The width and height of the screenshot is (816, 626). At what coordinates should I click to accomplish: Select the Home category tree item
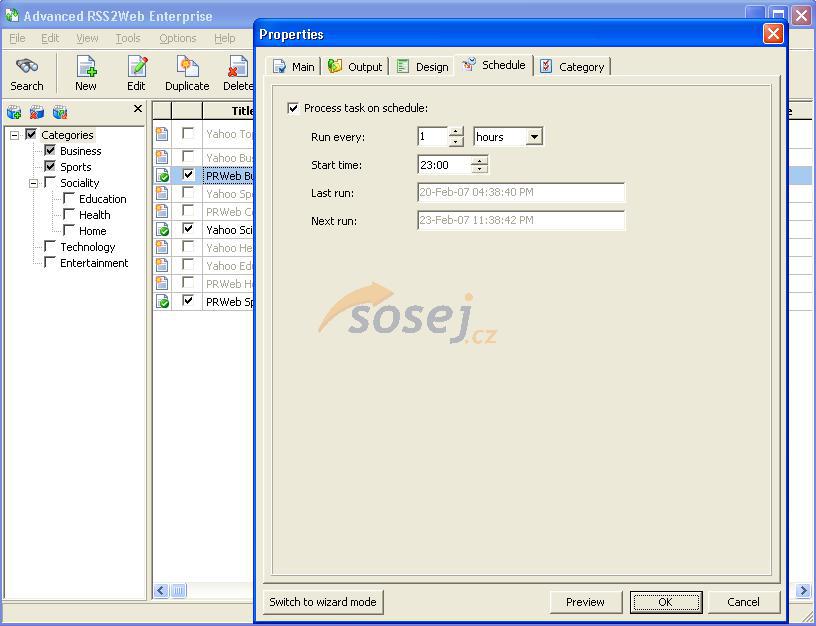[93, 231]
